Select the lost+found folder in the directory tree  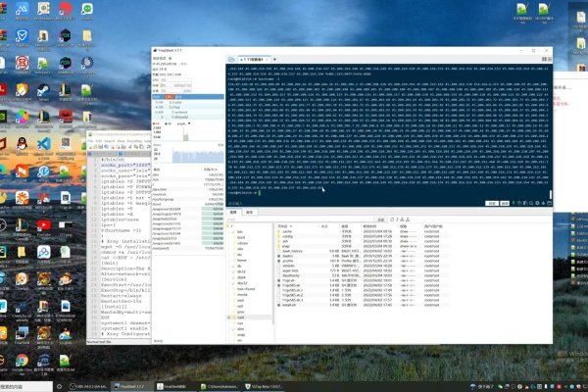[x=247, y=289]
